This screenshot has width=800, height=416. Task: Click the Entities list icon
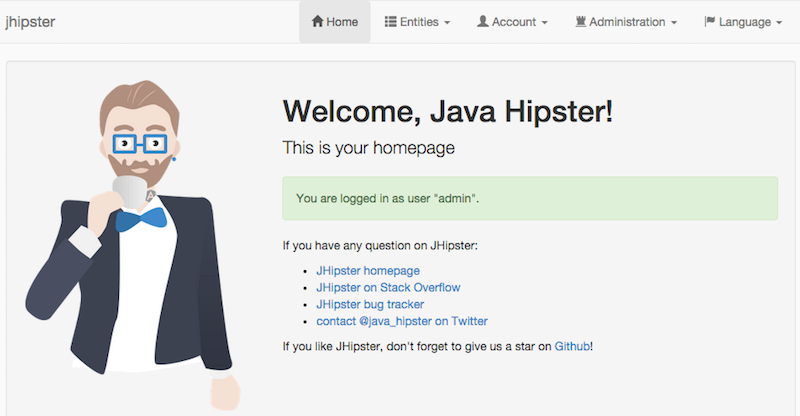pyautogui.click(x=391, y=22)
